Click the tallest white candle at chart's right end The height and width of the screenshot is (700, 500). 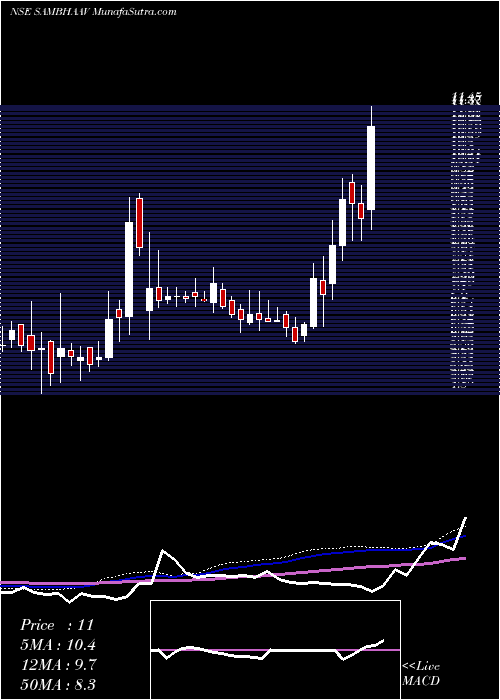[x=371, y=168]
